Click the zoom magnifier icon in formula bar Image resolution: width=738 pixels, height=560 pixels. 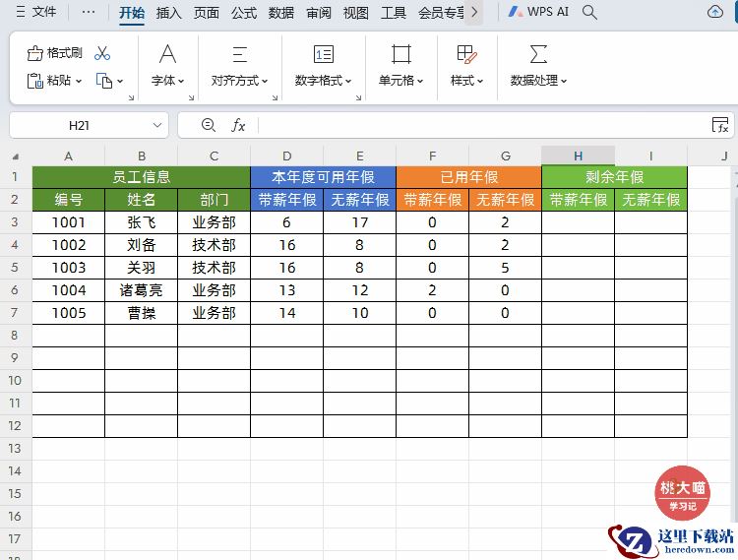[208, 125]
